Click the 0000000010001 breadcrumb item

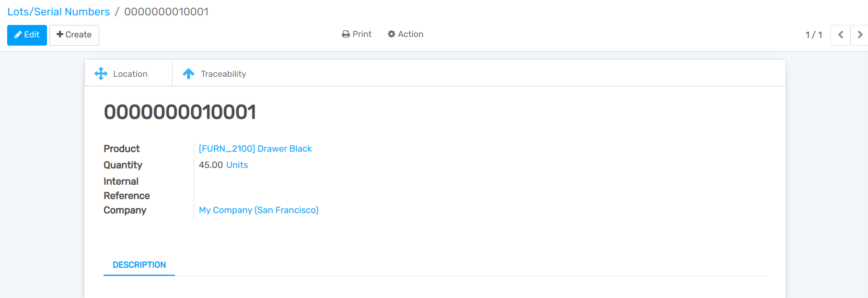click(x=166, y=12)
